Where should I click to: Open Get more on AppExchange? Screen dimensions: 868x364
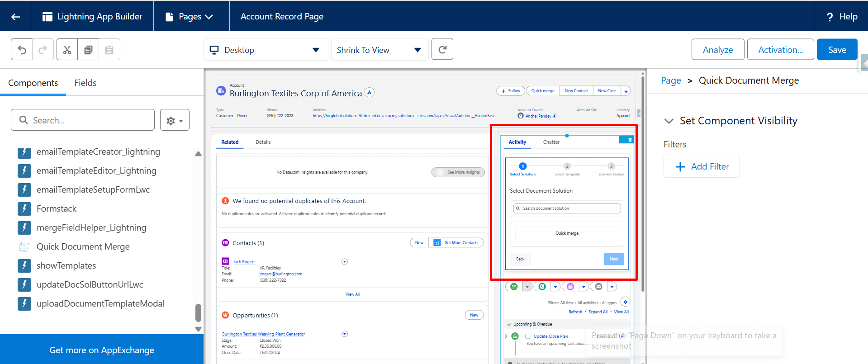pyautogui.click(x=102, y=350)
